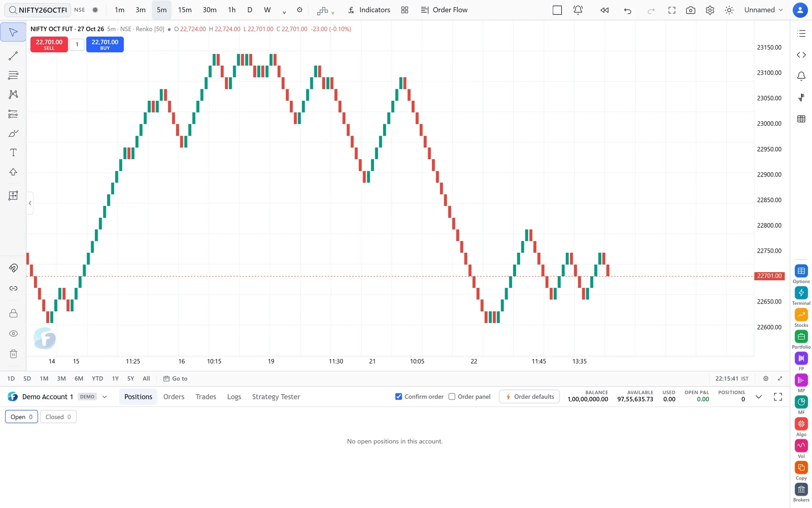Open the Brokers sidebar tool
The image size is (812, 508).
[x=801, y=492]
